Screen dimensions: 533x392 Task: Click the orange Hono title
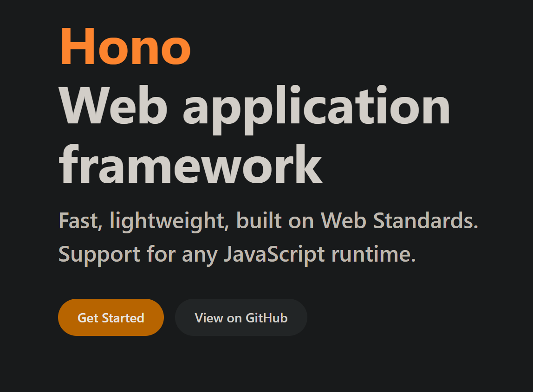(x=125, y=46)
